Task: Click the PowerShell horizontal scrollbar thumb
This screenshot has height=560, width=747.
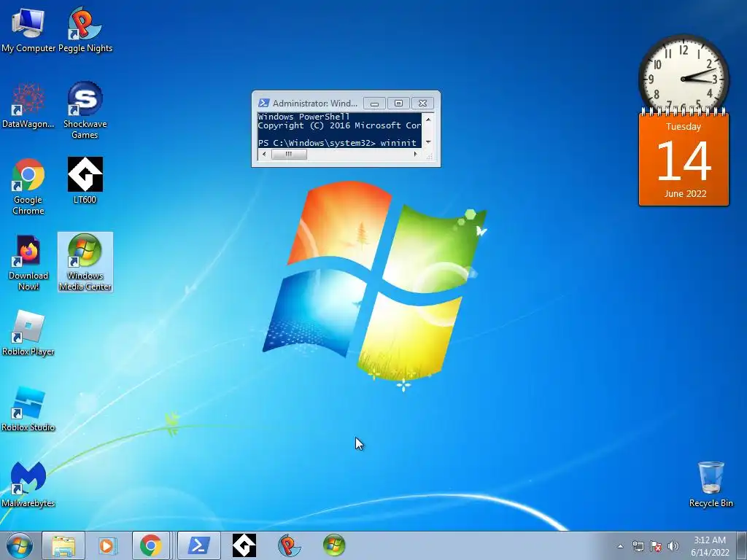Action: click(289, 154)
